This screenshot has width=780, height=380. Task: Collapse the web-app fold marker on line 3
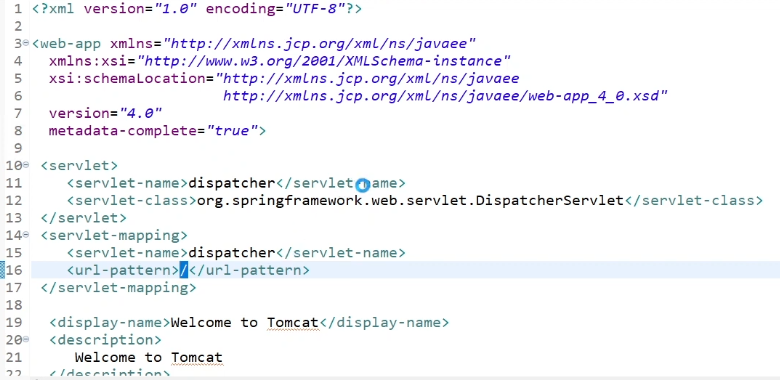[26, 44]
